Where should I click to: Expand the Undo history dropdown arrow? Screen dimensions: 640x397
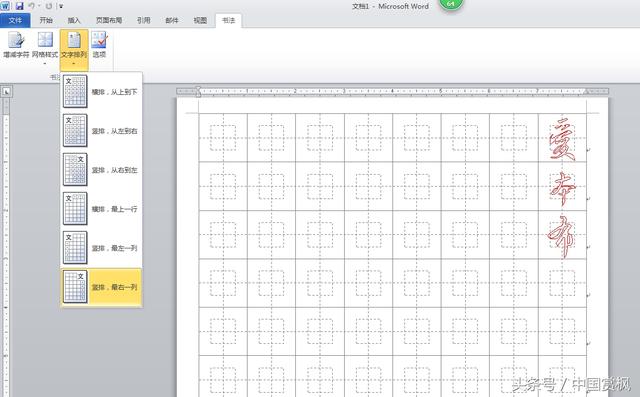click(39, 6)
